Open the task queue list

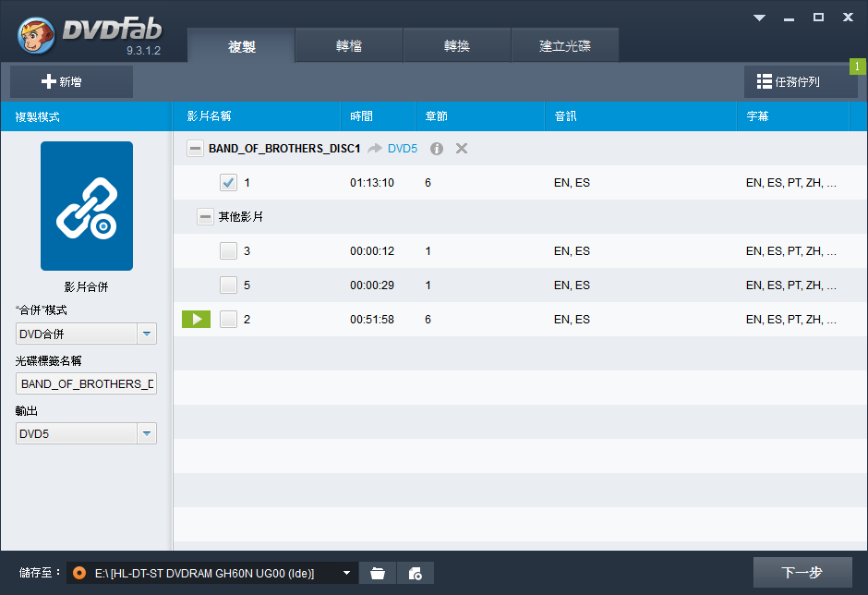click(800, 81)
